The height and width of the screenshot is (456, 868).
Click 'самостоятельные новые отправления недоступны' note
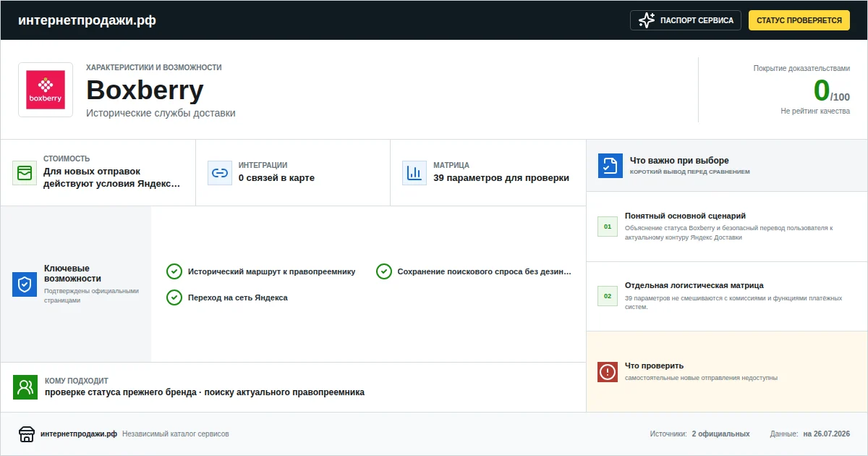[701, 378]
